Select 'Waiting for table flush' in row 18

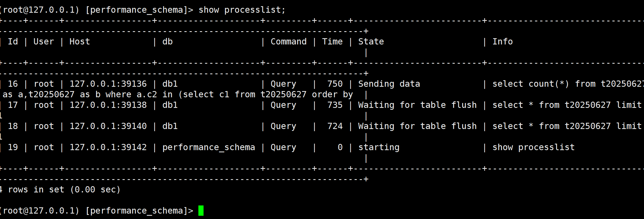[x=417, y=126]
